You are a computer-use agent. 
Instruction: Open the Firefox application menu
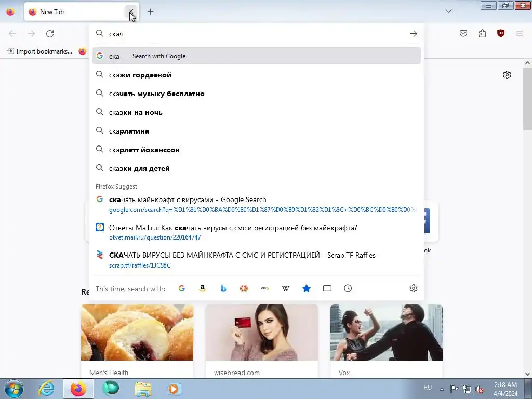520,33
